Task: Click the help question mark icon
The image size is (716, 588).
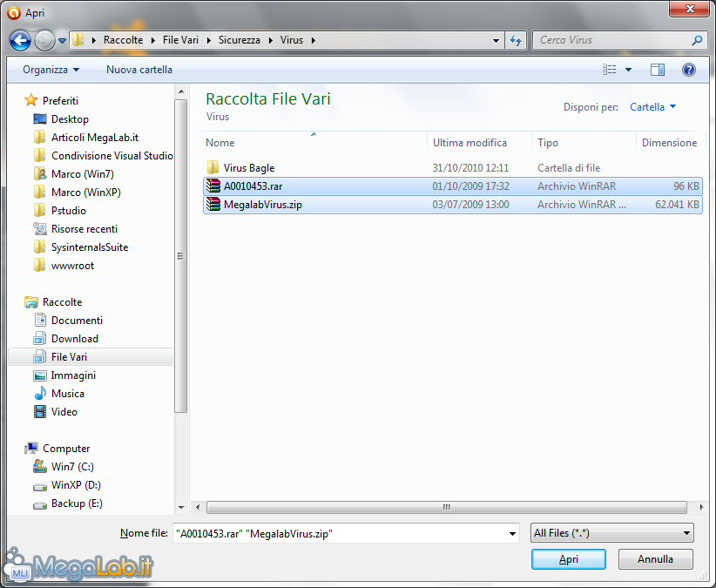Action: pyautogui.click(x=688, y=70)
